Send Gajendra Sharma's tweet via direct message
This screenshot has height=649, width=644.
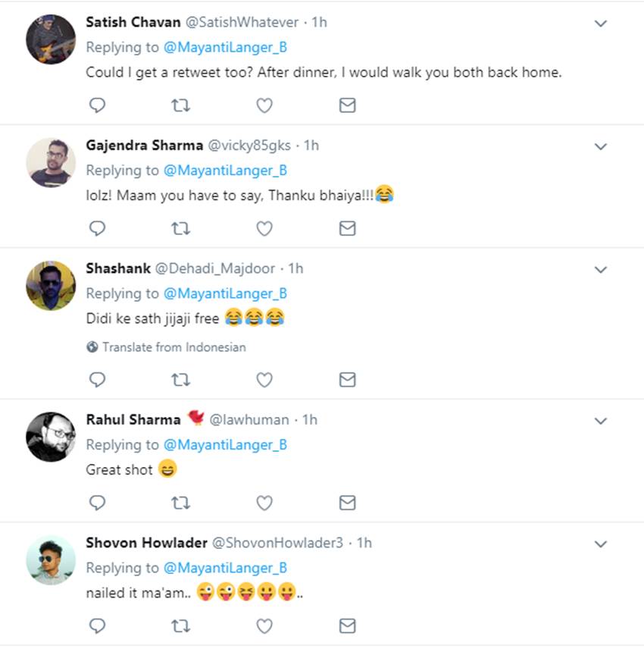tap(347, 228)
